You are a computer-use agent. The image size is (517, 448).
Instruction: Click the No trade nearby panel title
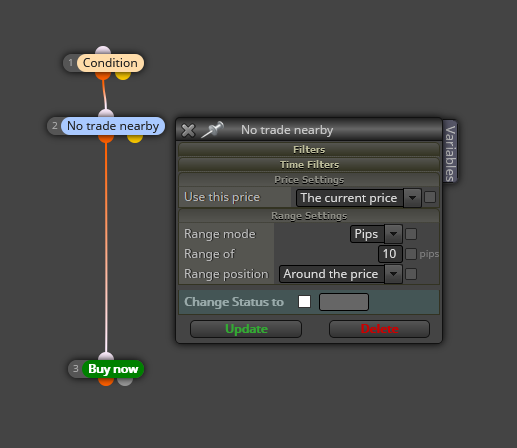tap(287, 130)
